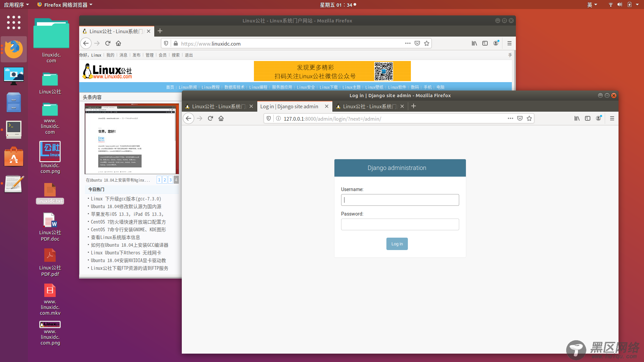Open hamburger menu in Django admin window
The height and width of the screenshot is (362, 644).
612,118
